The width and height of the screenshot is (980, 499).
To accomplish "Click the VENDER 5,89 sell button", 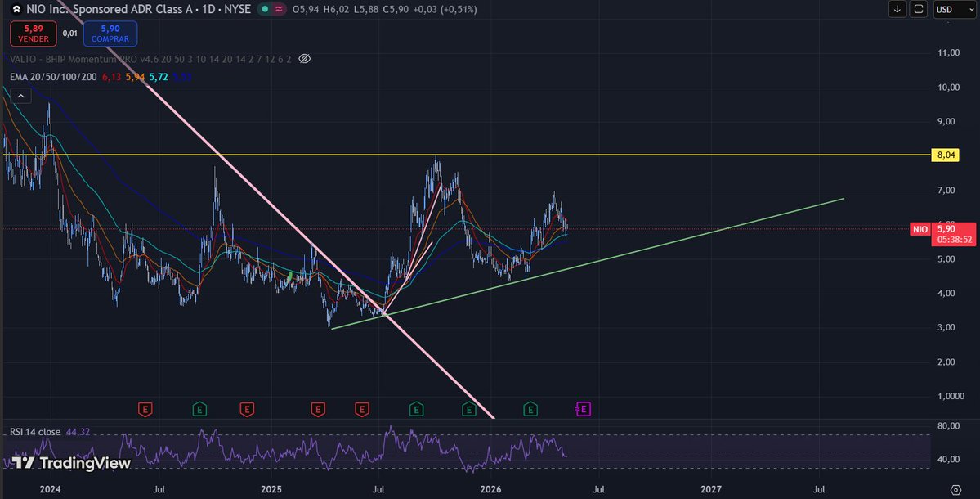I will 34,34.
